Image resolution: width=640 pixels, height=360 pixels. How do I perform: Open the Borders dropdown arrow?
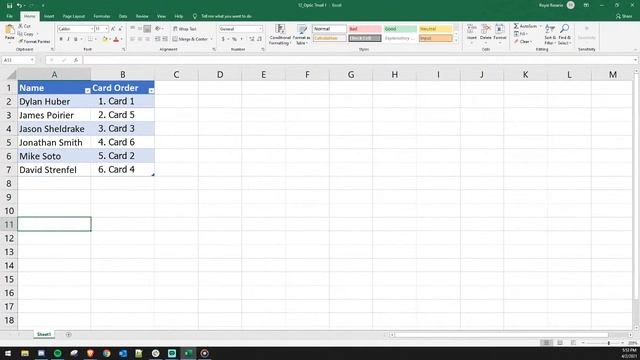click(x=96, y=39)
